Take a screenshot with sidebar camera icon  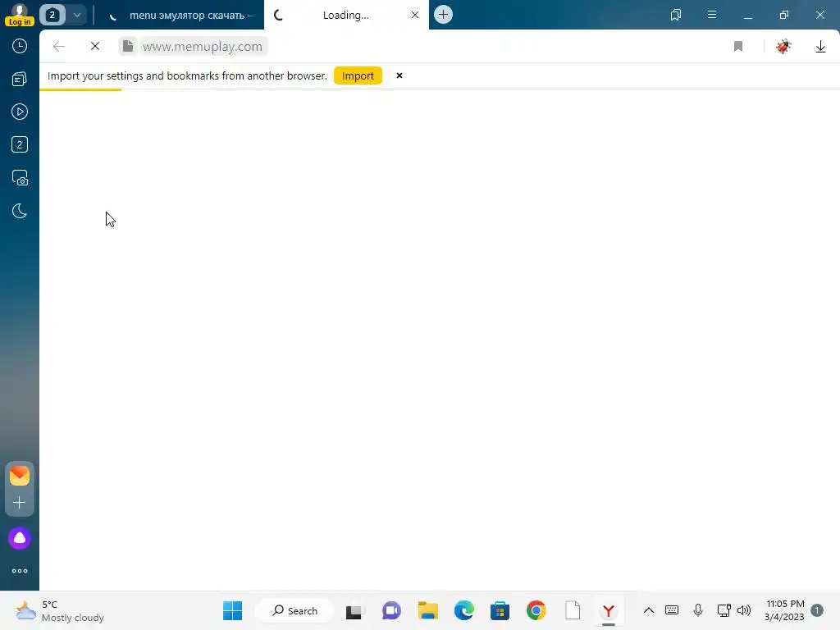tap(20, 178)
